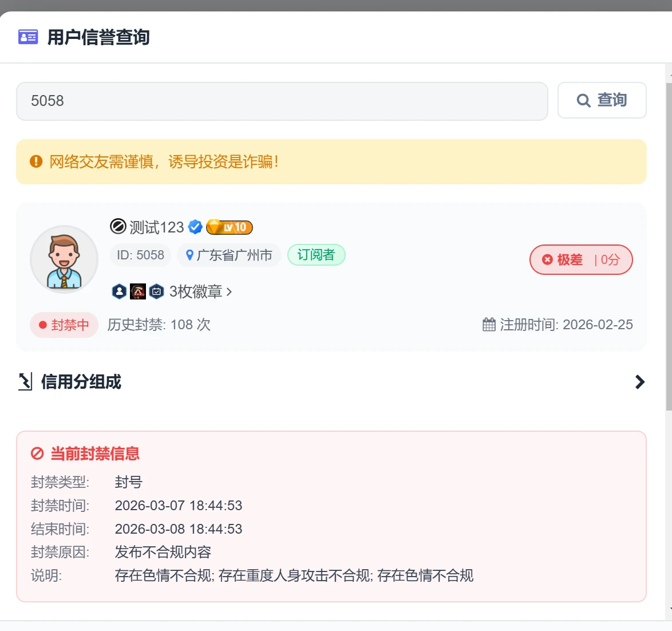This screenshot has height=631, width=672.
Task: Click ban reason 发布不合规内容
Action: pyautogui.click(x=163, y=552)
